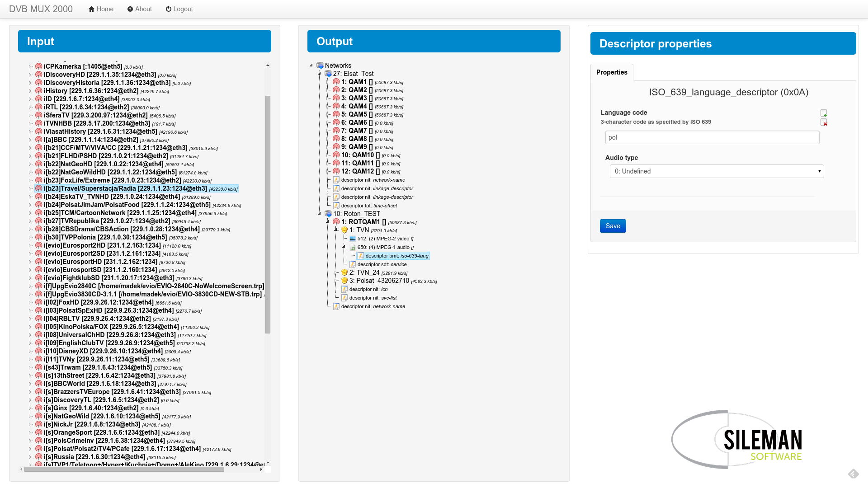Click the descriptor sdt service page icon
The image size is (868, 488).
[353, 264]
